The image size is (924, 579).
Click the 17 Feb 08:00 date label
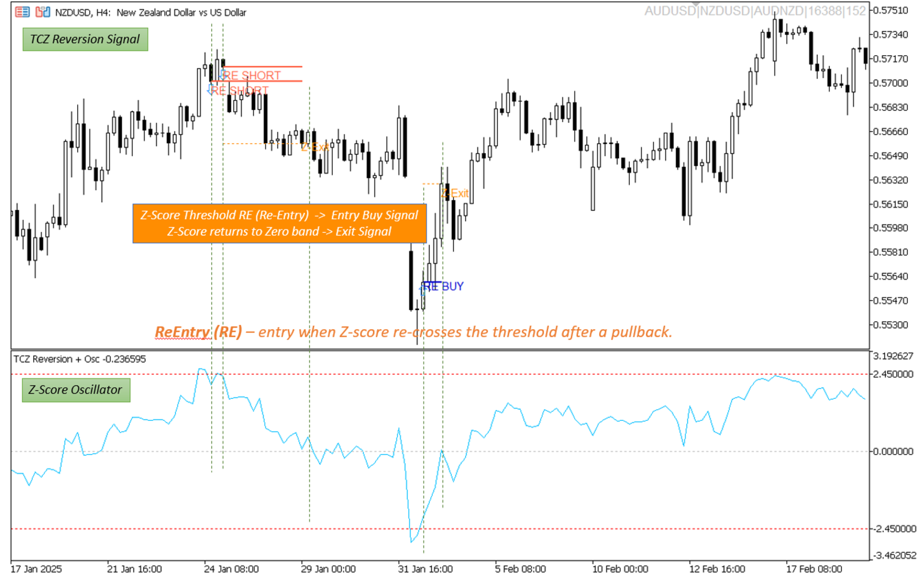[x=814, y=569]
